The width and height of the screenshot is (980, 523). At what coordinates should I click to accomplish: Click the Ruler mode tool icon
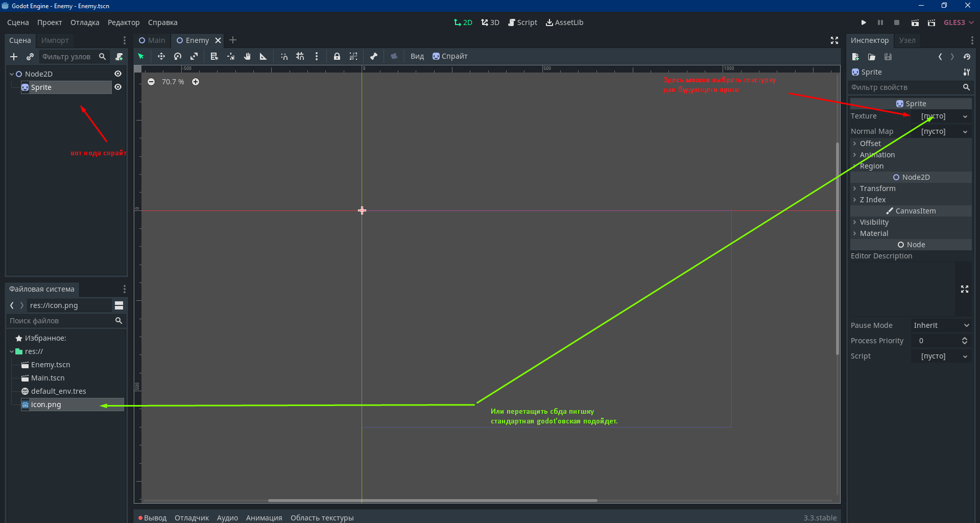pyautogui.click(x=264, y=56)
